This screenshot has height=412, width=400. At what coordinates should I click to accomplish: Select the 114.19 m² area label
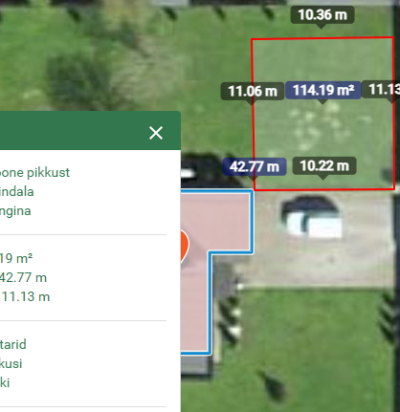pyautogui.click(x=323, y=90)
